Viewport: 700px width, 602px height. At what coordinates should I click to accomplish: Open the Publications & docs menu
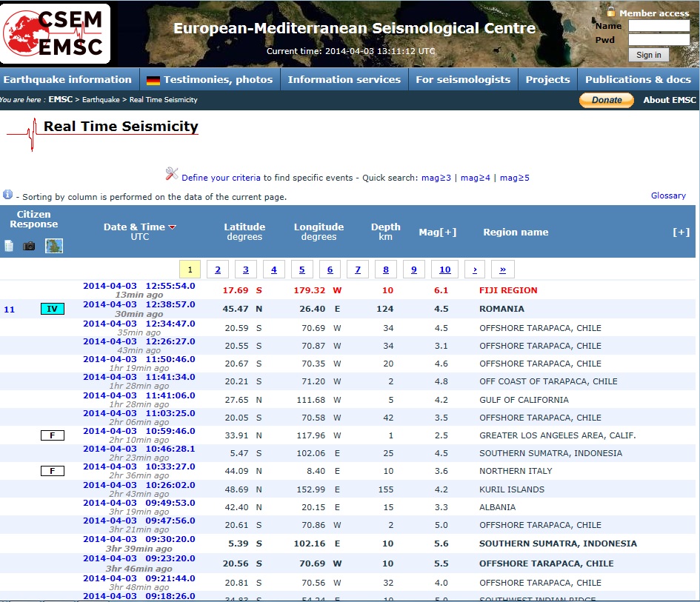click(638, 79)
